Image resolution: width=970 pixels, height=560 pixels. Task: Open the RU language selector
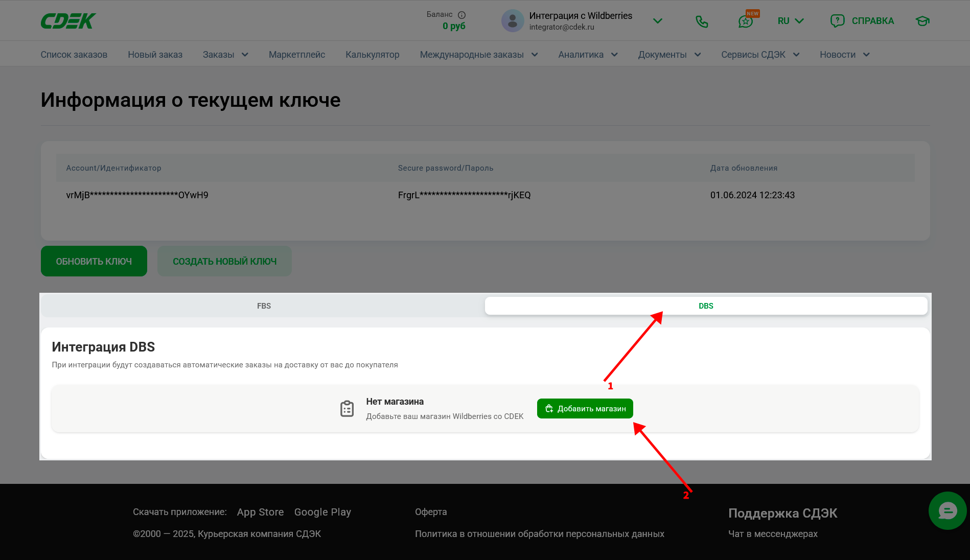pyautogui.click(x=790, y=21)
